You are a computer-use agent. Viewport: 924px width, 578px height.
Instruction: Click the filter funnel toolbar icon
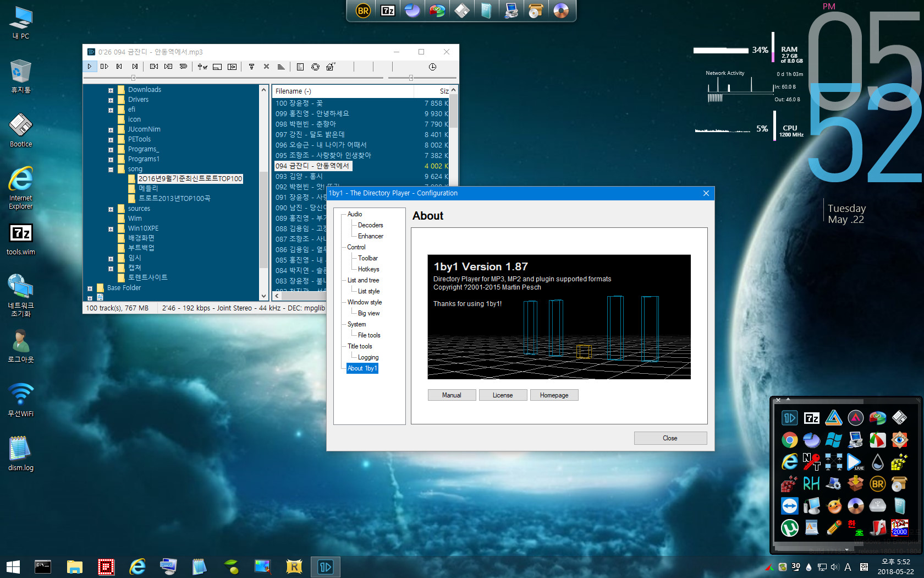pyautogui.click(x=251, y=67)
